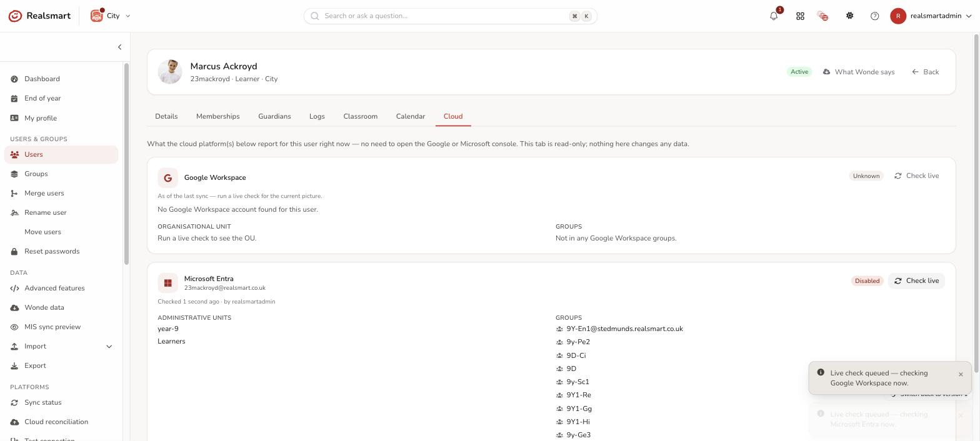This screenshot has width=980, height=441.
Task: Click the Advanced features code icon
Action: click(x=14, y=288)
